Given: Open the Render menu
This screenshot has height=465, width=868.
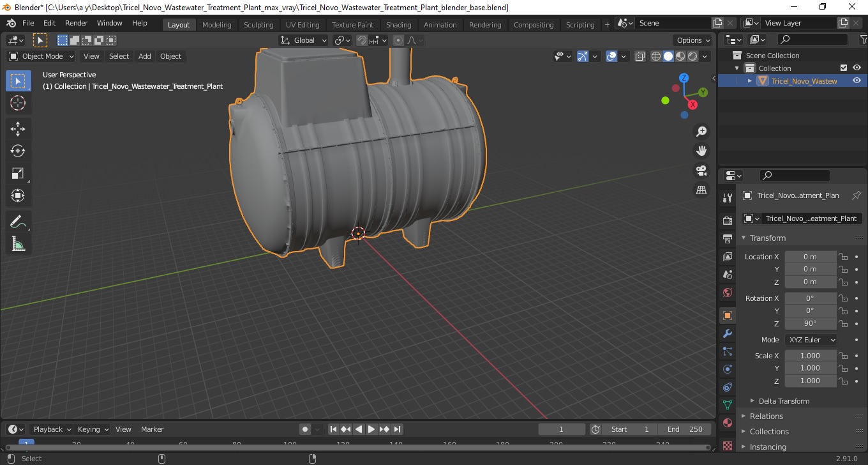Looking at the screenshot, I should coord(77,23).
